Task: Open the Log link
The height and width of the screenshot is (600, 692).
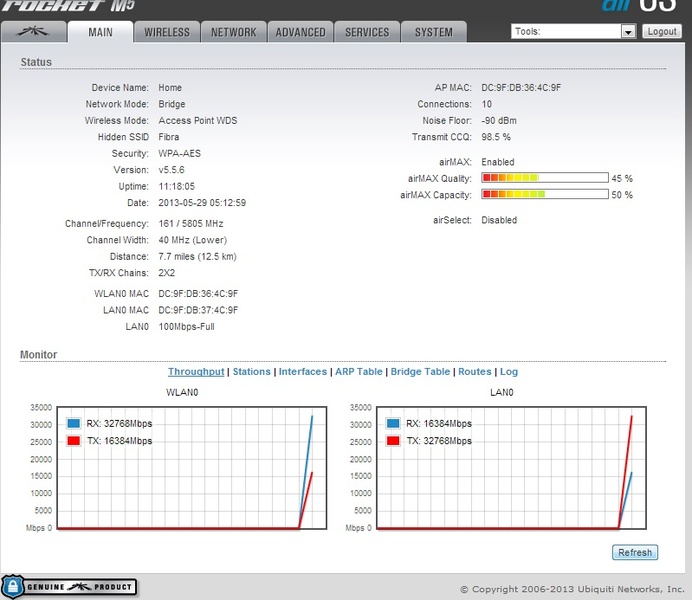Action: point(509,371)
